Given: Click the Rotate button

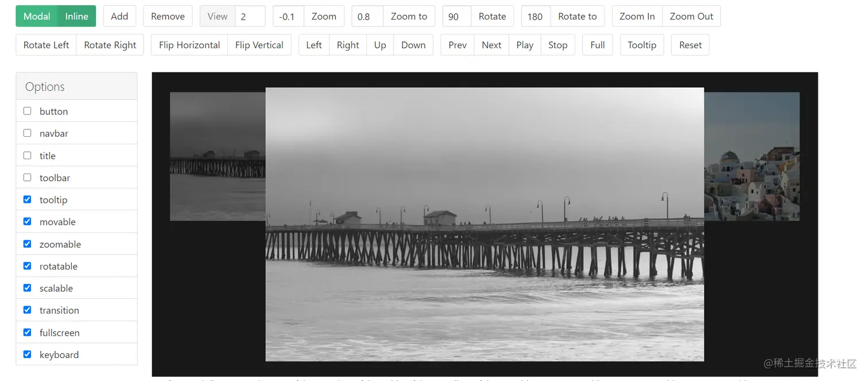Looking at the screenshot, I should coord(492,16).
